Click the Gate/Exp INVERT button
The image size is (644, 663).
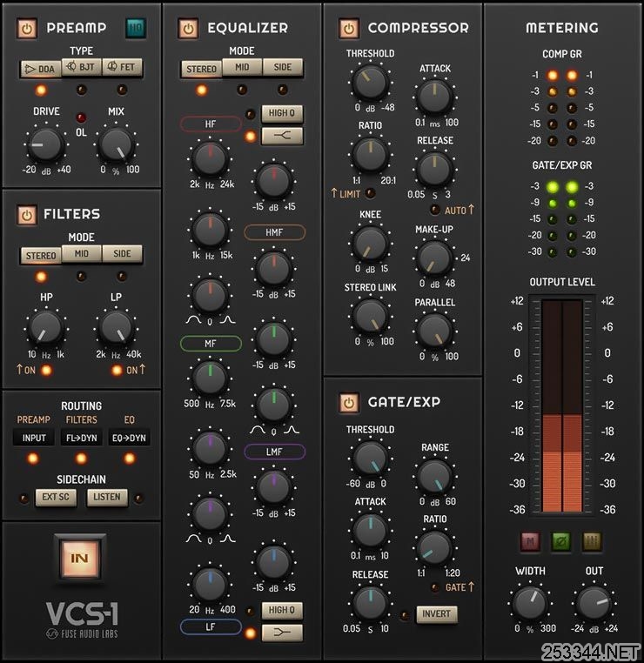[x=436, y=614]
